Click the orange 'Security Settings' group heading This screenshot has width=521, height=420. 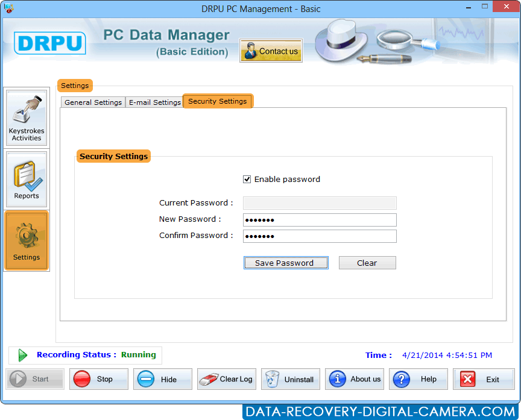(113, 156)
